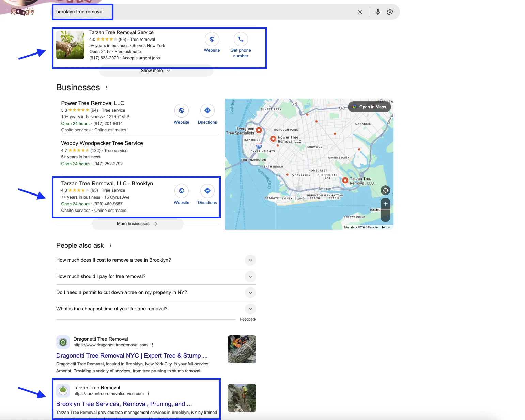Screen dimensions: 525x420
Task: Expand 'How much does it cost to remove a tree in Brooklyn?'
Action: coord(156,260)
